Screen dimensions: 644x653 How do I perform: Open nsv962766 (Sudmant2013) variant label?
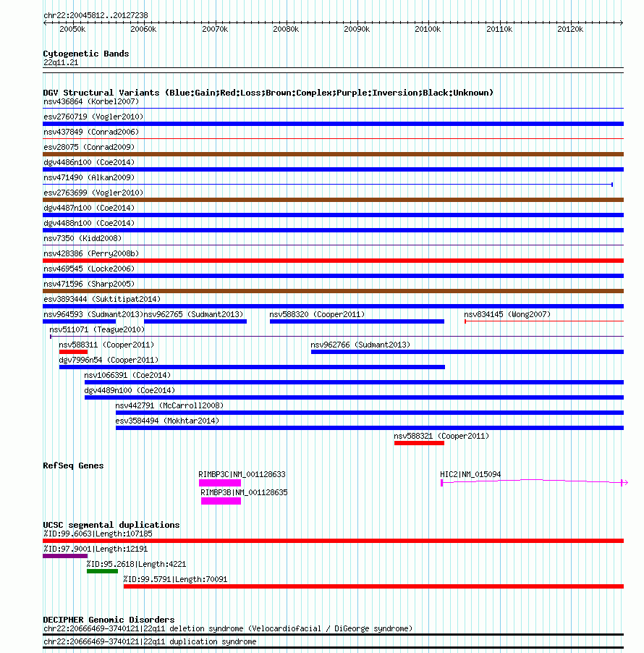pos(360,345)
